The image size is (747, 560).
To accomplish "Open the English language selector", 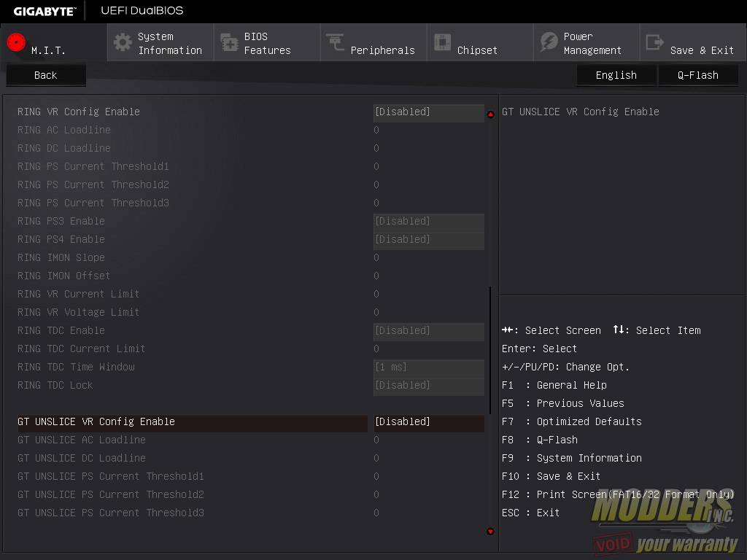I will point(616,75).
